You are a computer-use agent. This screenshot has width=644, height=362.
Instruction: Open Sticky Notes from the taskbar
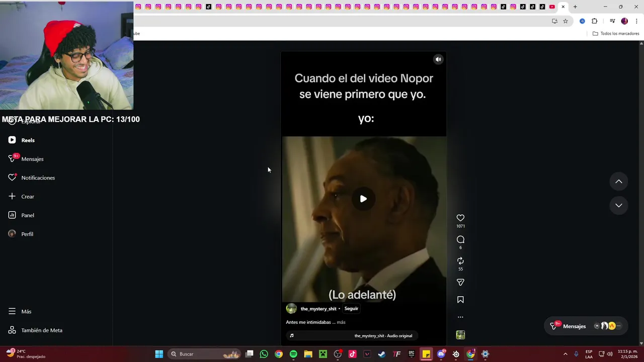click(426, 354)
